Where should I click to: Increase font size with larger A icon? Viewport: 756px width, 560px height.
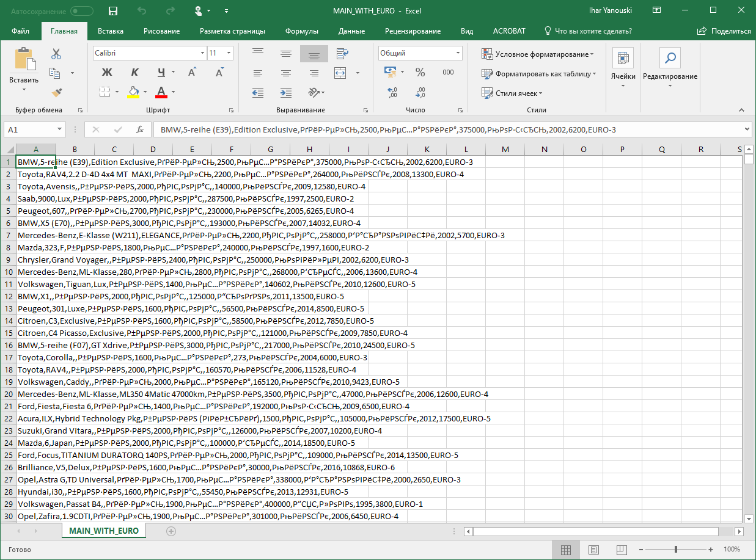pos(192,72)
